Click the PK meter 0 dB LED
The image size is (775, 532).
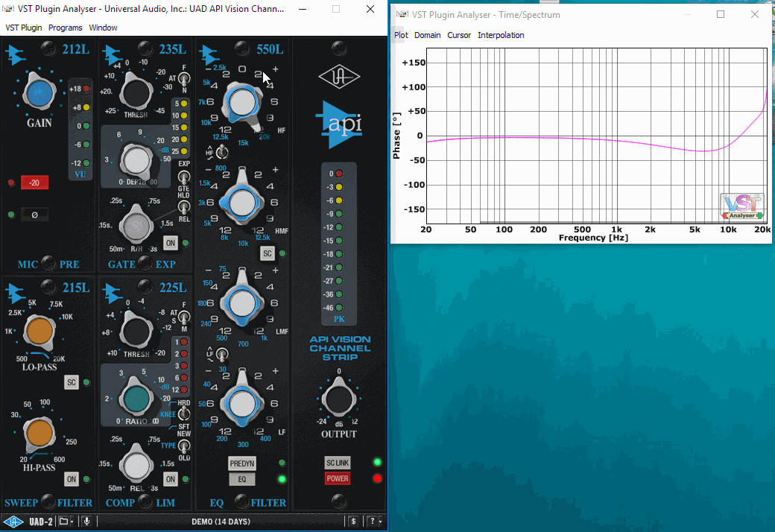[339, 174]
